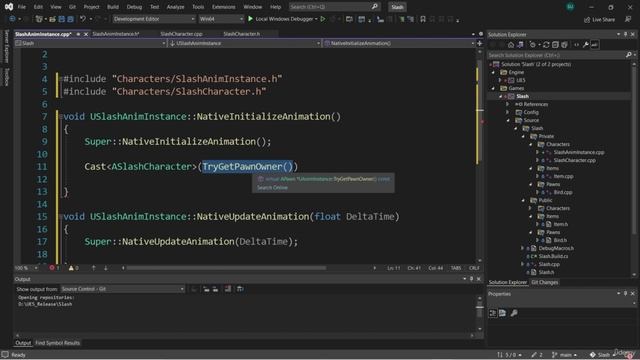Click the Save file toolbar icon
640x360 pixels.
(x=61, y=19)
